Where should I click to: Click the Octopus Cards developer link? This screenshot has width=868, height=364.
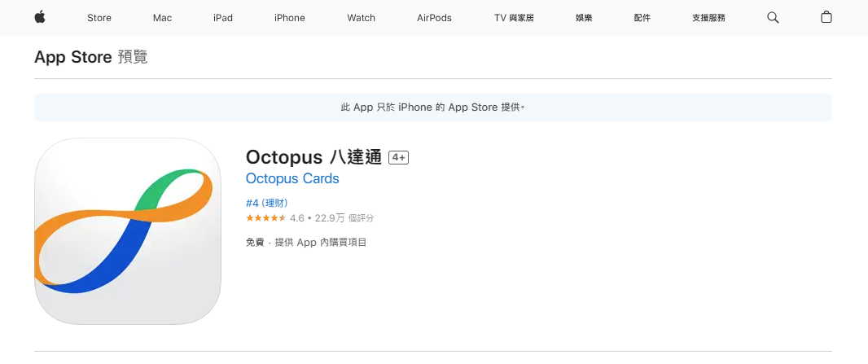[x=292, y=179]
